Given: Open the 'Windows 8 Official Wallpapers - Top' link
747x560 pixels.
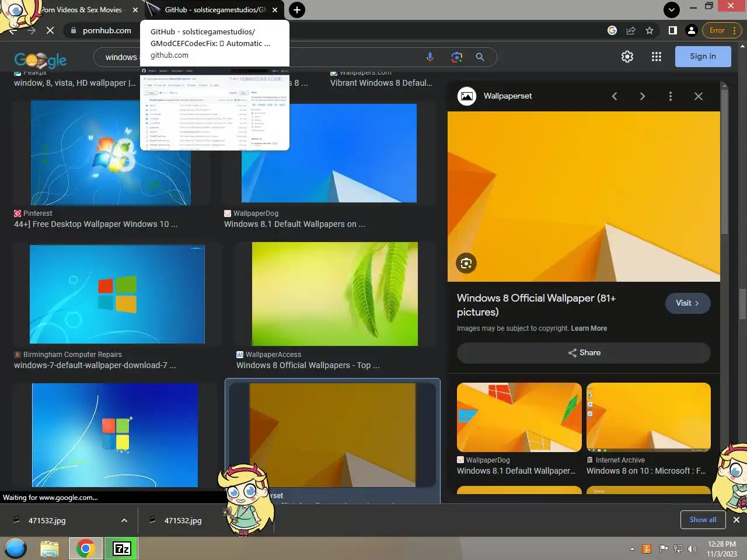Looking at the screenshot, I should (x=308, y=365).
